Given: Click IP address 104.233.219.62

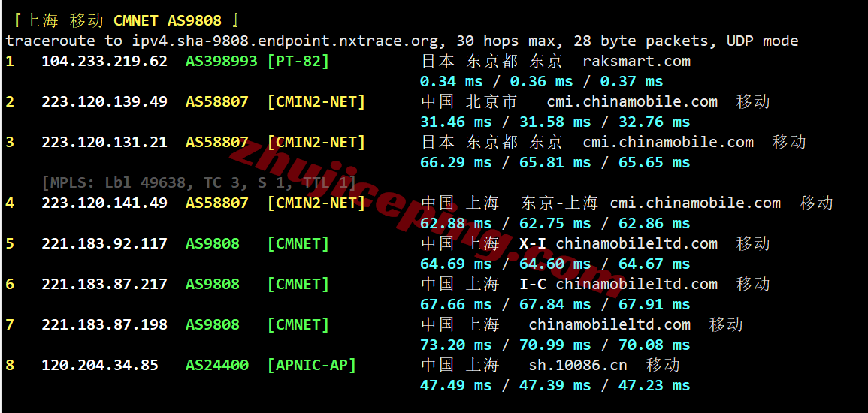Looking at the screenshot, I should 104,61.
